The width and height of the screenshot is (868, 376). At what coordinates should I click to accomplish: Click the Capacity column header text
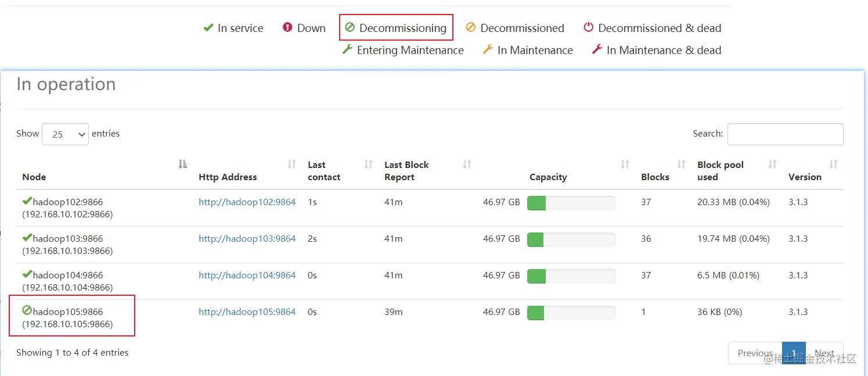(548, 177)
